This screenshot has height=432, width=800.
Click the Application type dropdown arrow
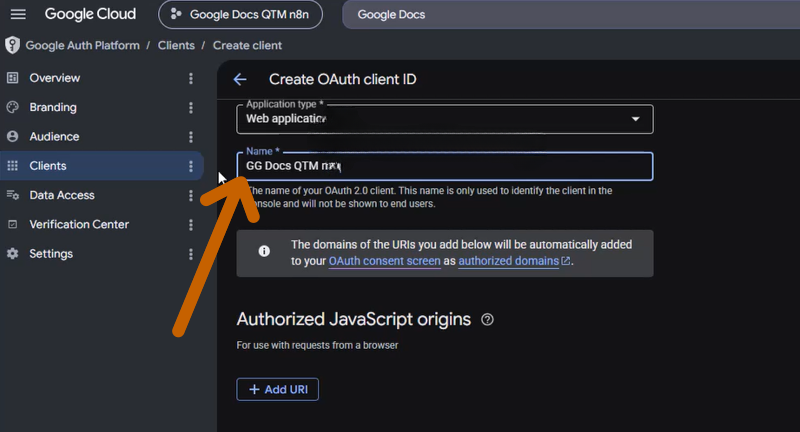[x=636, y=119]
